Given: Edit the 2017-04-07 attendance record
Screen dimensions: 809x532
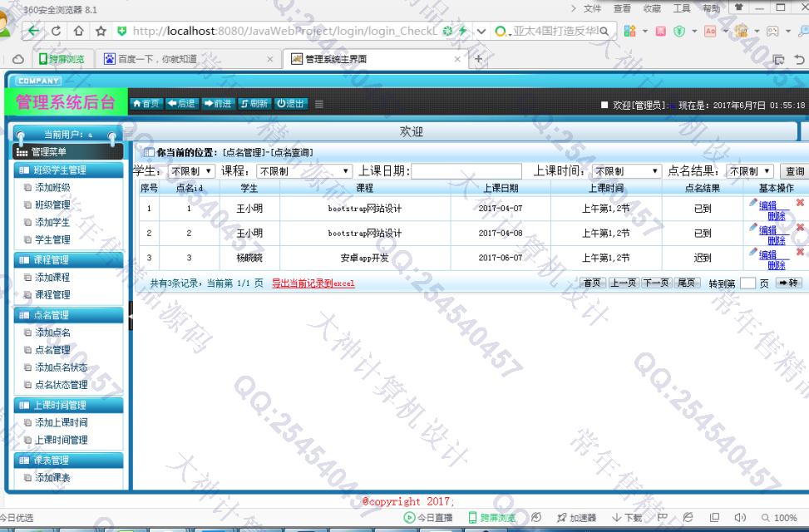Looking at the screenshot, I should click(x=767, y=205).
